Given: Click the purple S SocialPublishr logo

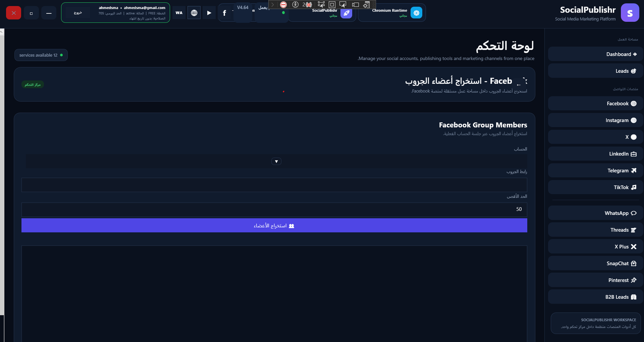Looking at the screenshot, I should 630,13.
